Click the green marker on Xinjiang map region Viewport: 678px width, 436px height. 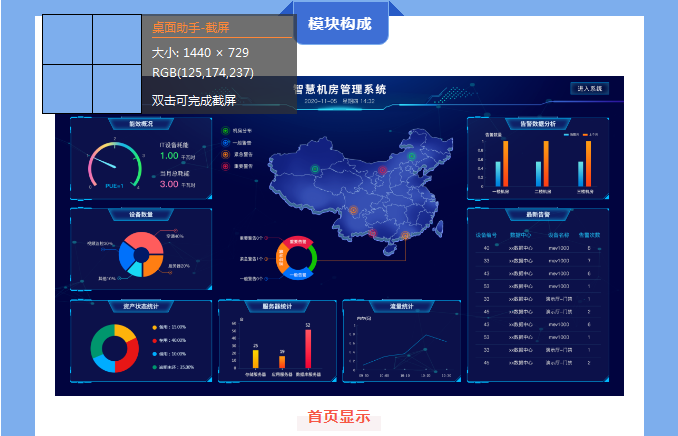click(314, 167)
